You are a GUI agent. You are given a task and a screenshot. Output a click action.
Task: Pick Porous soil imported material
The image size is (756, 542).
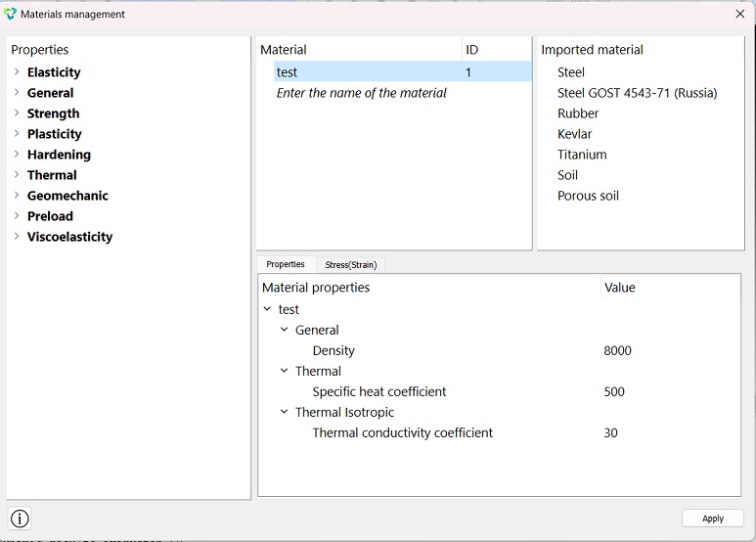588,196
